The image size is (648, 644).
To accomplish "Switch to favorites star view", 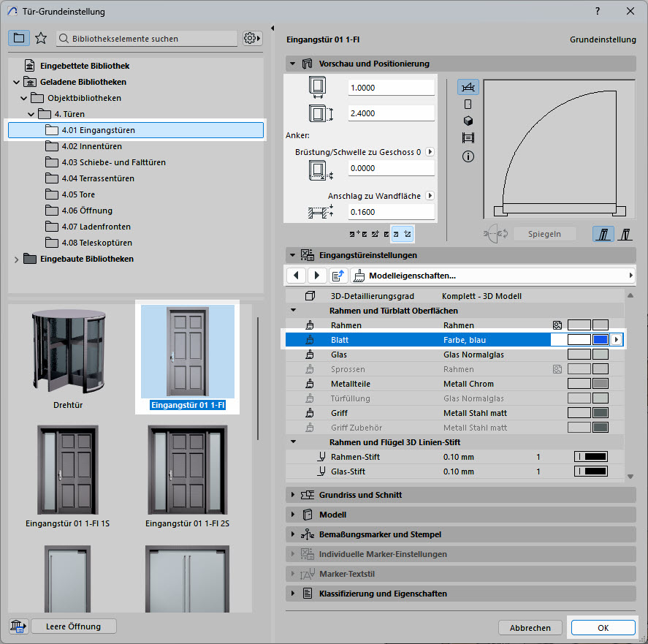I will 41,38.
